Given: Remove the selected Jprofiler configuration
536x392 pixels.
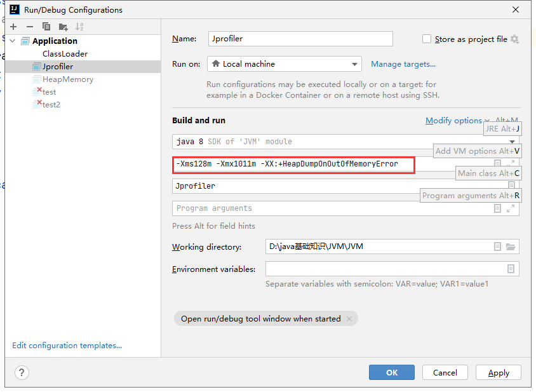Looking at the screenshot, I should [29, 26].
